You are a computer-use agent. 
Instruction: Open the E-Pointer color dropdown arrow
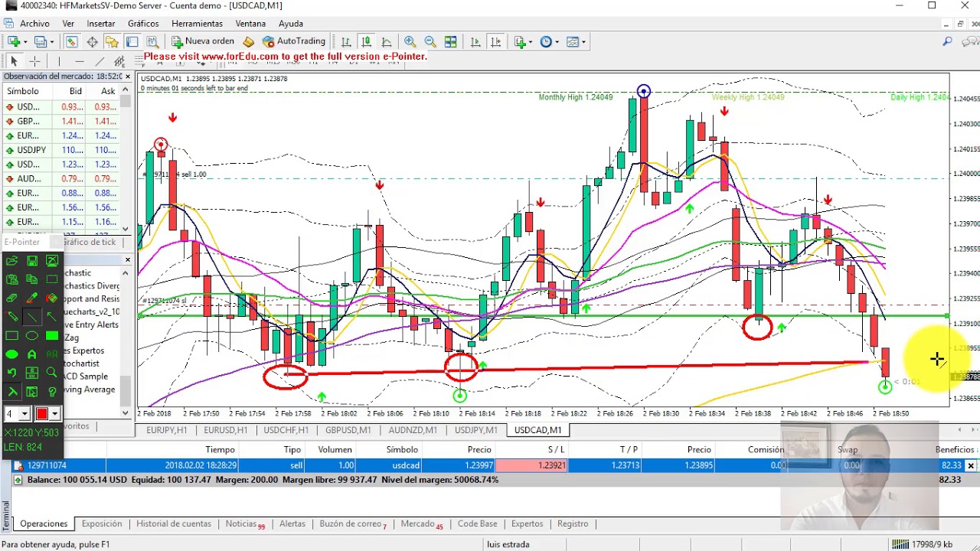click(x=54, y=414)
